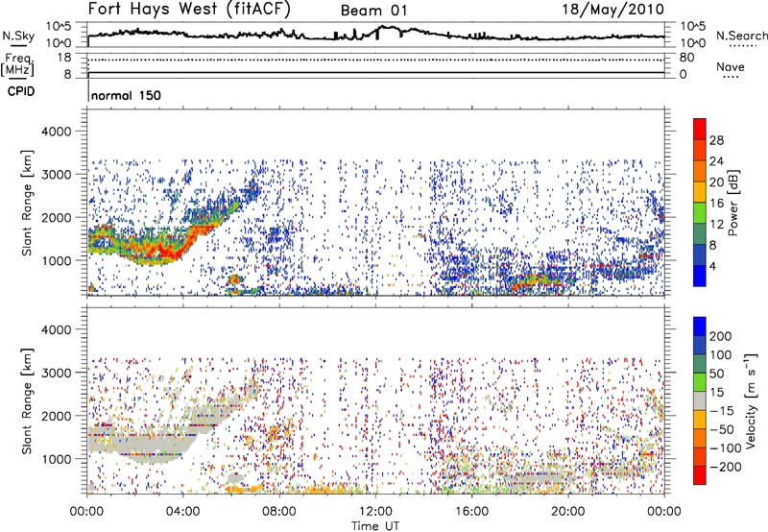Click the 1000 tick label in power panel
This screenshot has height=532, width=768.
[x=56, y=260]
